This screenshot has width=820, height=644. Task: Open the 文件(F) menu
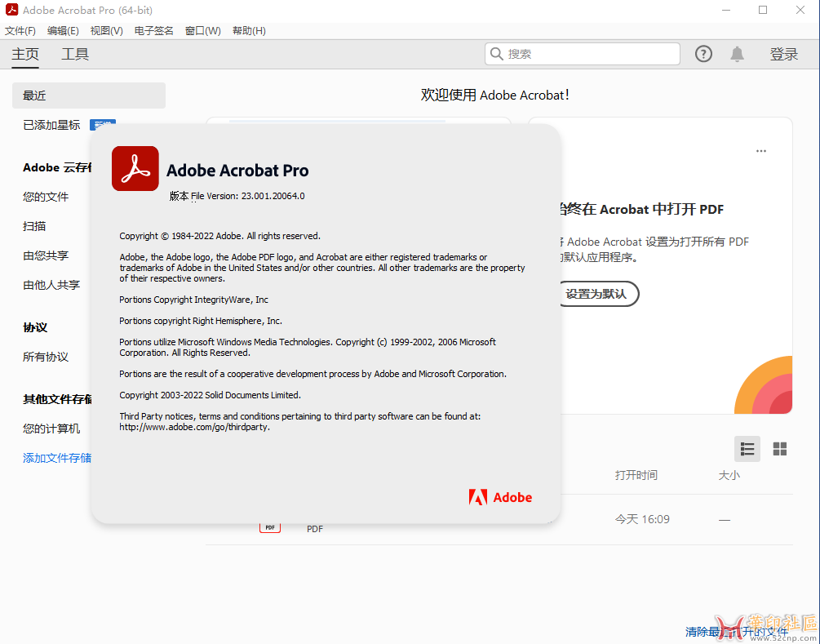pyautogui.click(x=20, y=31)
